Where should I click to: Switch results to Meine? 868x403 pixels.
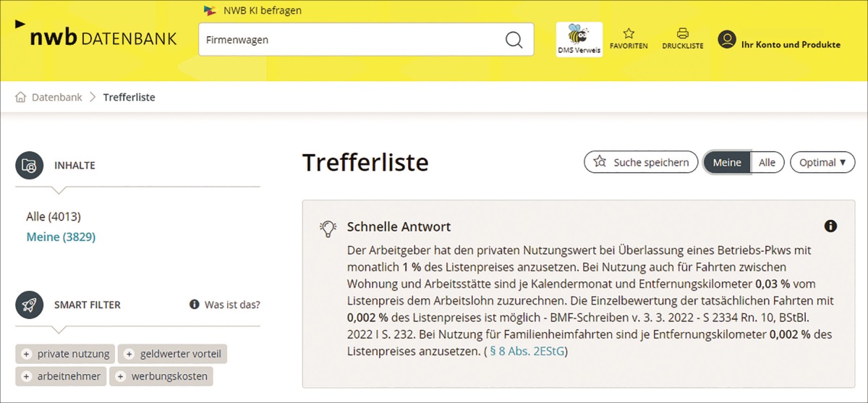(x=727, y=163)
